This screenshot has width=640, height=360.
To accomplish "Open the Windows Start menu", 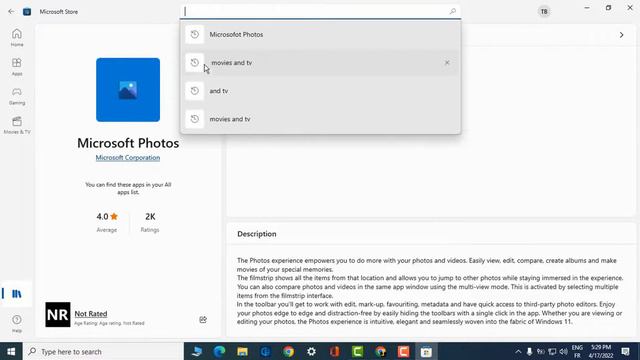I will tap(11, 351).
